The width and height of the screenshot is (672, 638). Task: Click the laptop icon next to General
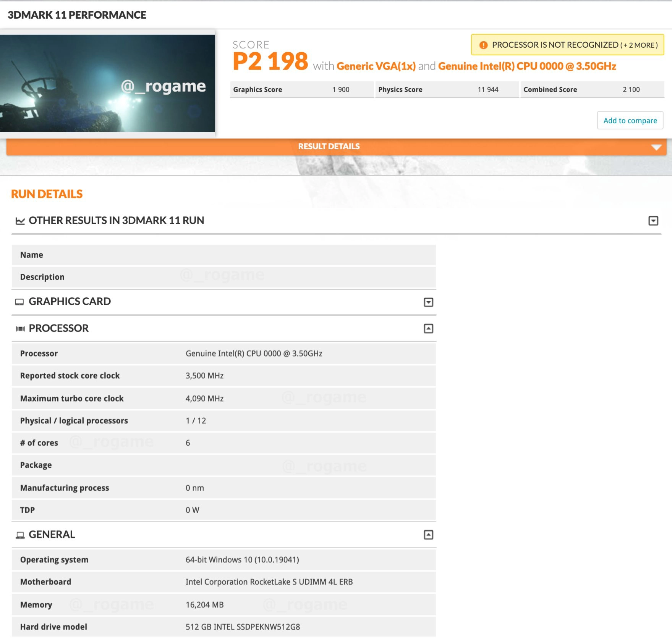20,535
